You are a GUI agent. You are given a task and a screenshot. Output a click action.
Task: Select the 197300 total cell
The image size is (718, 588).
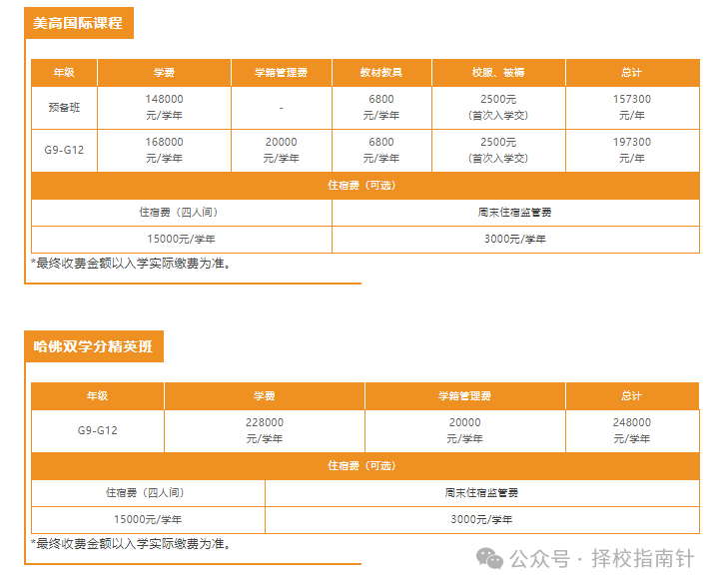tap(631, 150)
